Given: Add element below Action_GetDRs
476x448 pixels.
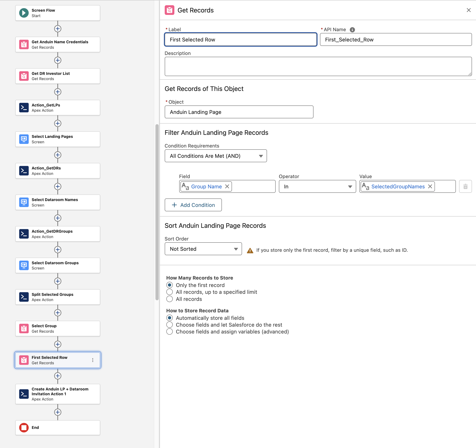Looking at the screenshot, I should [x=58, y=186].
